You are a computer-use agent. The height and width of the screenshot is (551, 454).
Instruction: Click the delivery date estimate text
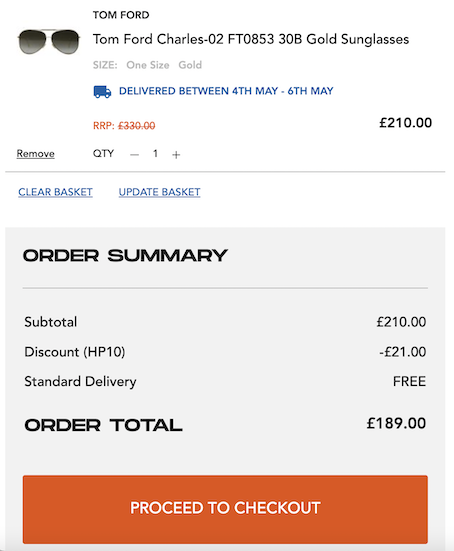[x=226, y=91]
